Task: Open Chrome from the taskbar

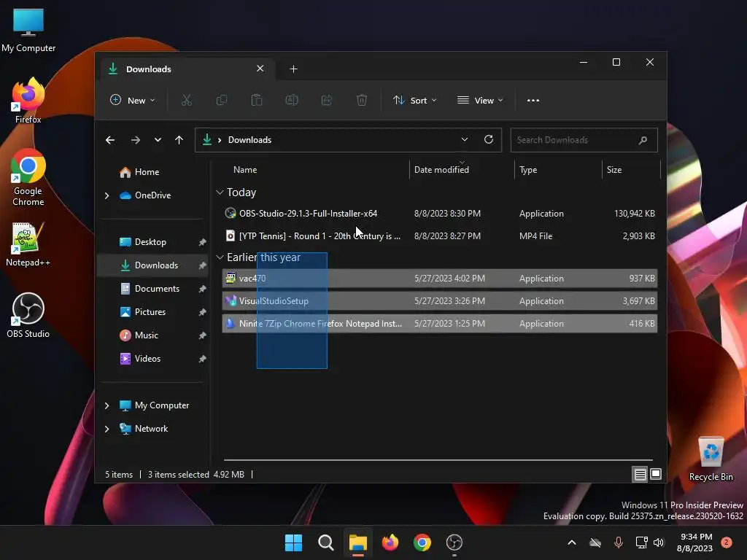Action: (422, 542)
